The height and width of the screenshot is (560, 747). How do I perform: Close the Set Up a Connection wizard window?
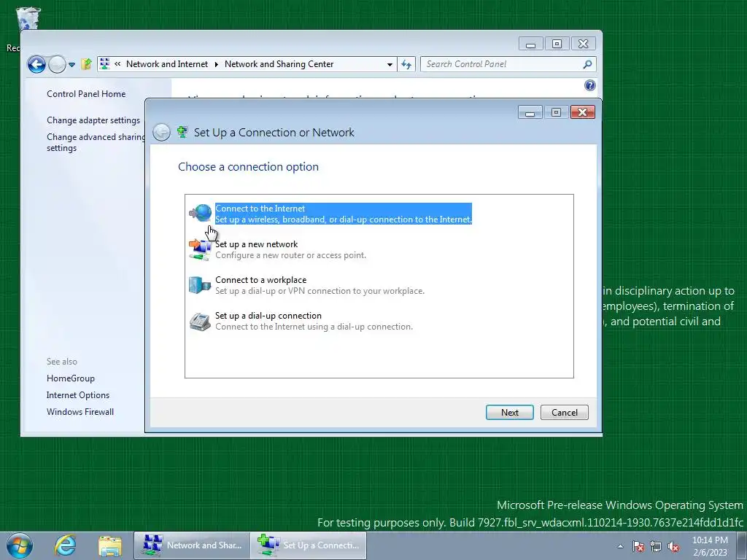click(582, 112)
